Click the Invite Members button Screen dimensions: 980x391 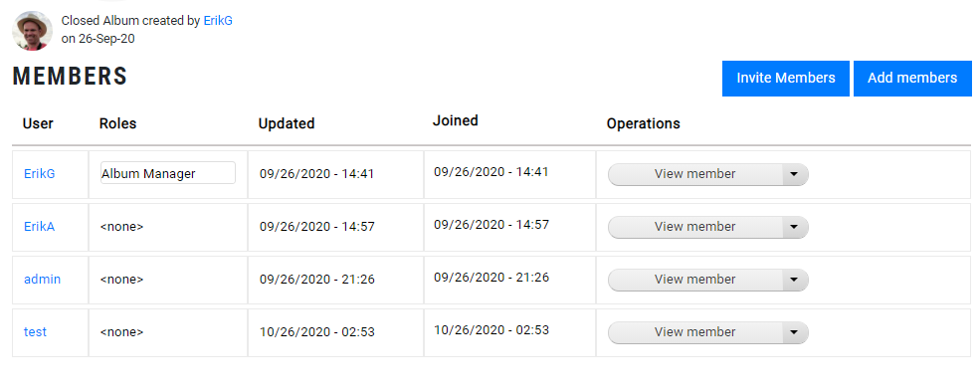pos(786,78)
